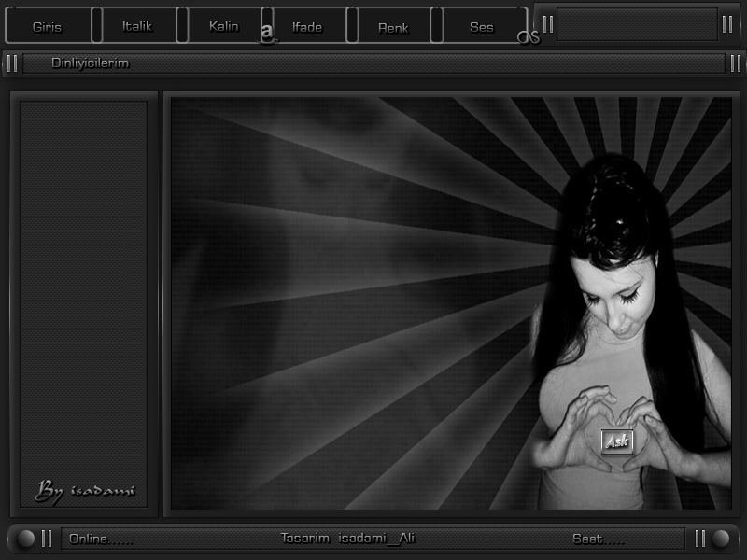Click the Online status text

pyautogui.click(x=101, y=539)
